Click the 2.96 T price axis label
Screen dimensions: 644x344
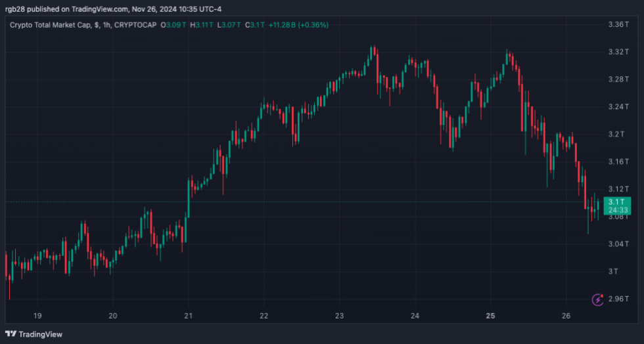[x=620, y=299]
